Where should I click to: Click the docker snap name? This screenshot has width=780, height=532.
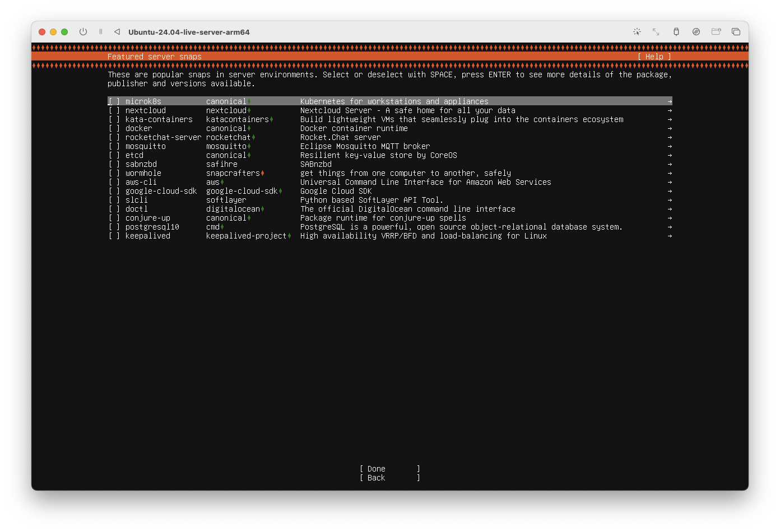tap(139, 128)
